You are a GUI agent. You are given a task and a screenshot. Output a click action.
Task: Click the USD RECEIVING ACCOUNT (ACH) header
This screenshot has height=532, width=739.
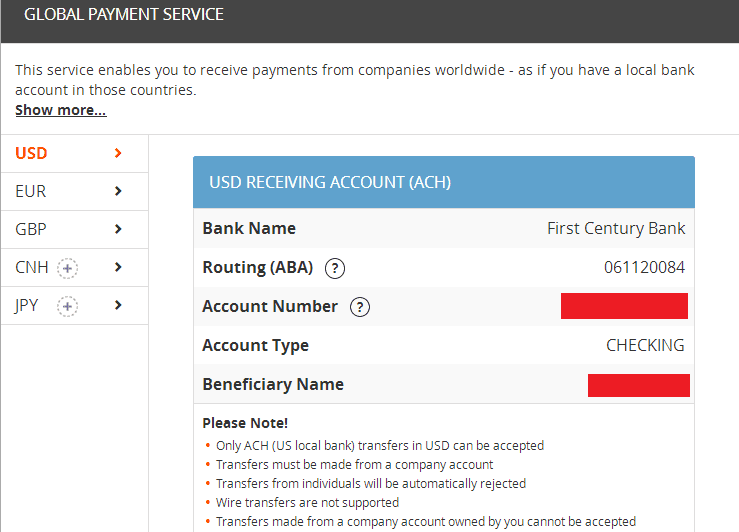(443, 182)
